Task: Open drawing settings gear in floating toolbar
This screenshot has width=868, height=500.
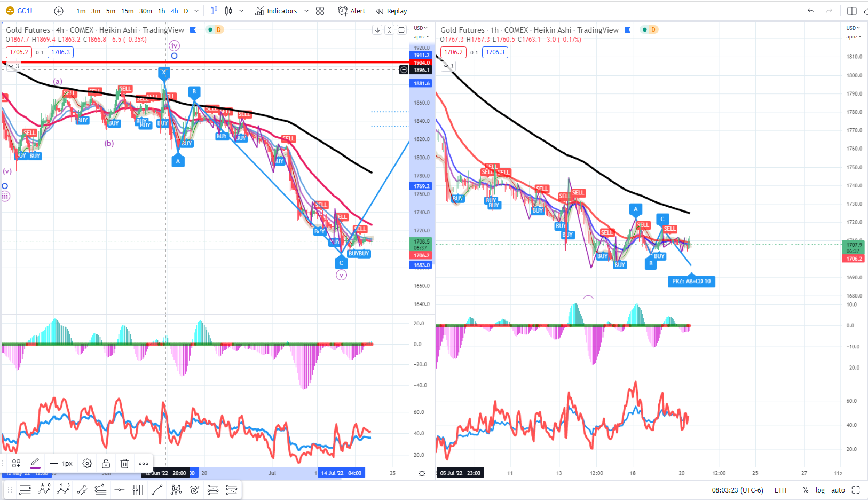Action: point(88,464)
